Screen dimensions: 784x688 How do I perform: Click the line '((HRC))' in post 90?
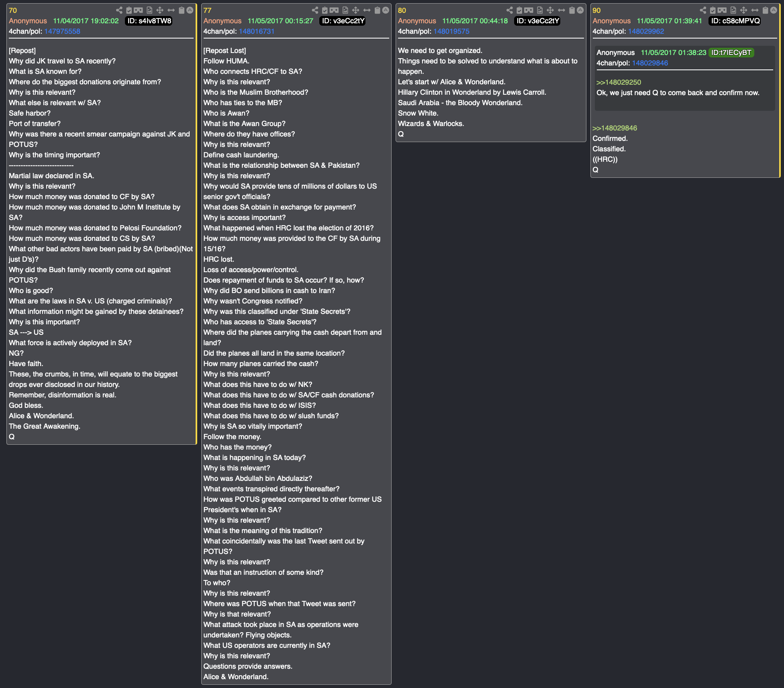[x=605, y=159]
